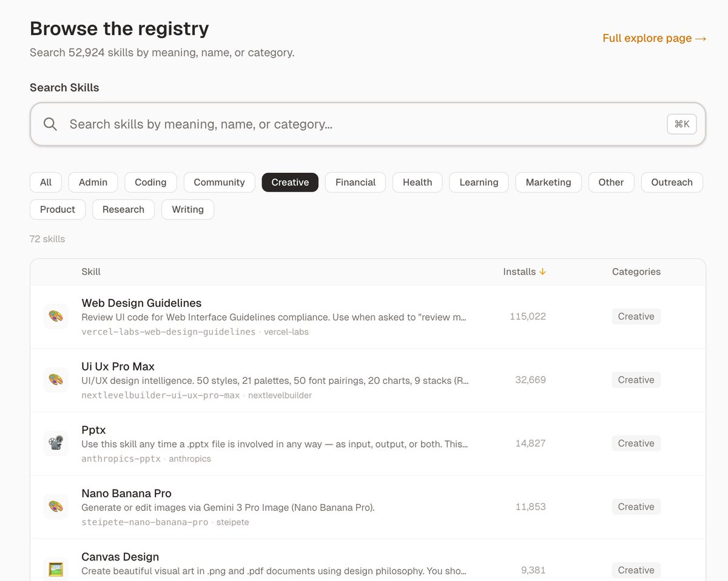Screen dimensions: 728x581
Task: Click the palette icon for Web Design Guidelines
Action: click(x=56, y=317)
